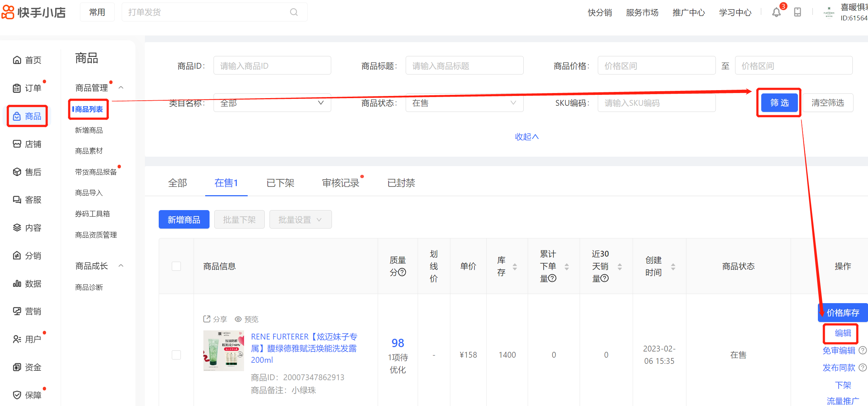Open the 类目名称 dropdown showing 全部
Screen dimensions: 868x406
[x=272, y=103]
